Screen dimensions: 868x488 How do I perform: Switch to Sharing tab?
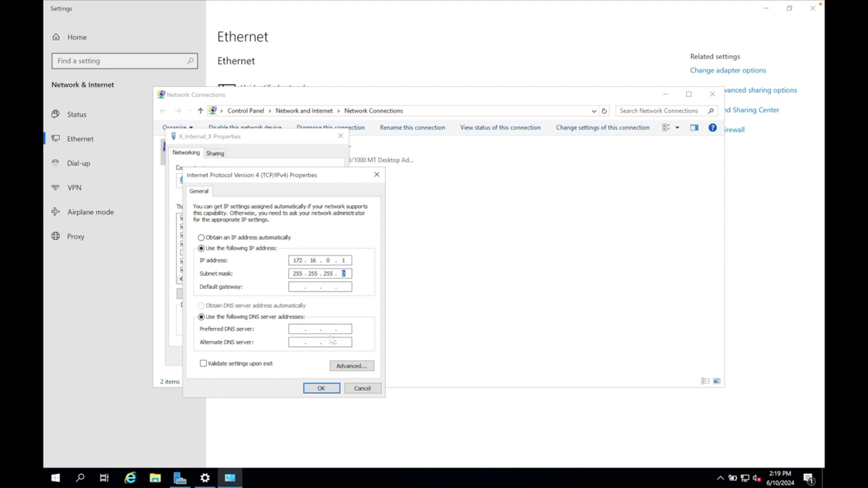(x=215, y=153)
